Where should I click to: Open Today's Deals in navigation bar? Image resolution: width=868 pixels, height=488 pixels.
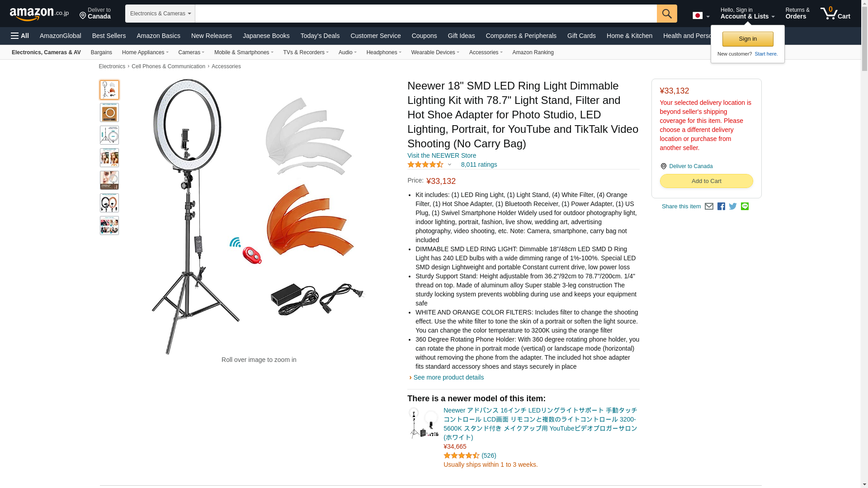tap(320, 36)
